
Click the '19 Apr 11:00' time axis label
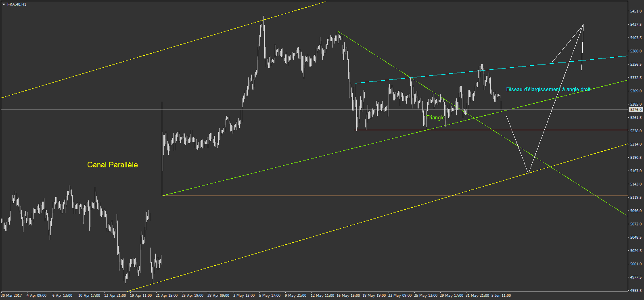click(141, 296)
